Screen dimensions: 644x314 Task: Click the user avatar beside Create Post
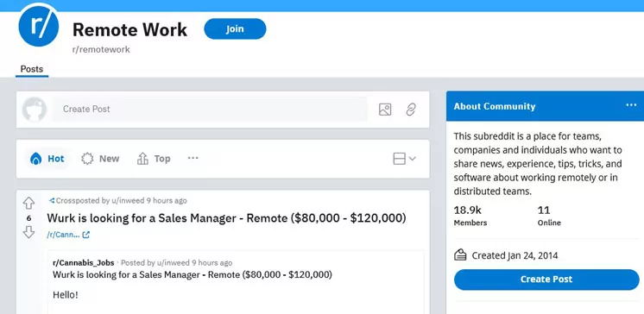pyautogui.click(x=34, y=110)
